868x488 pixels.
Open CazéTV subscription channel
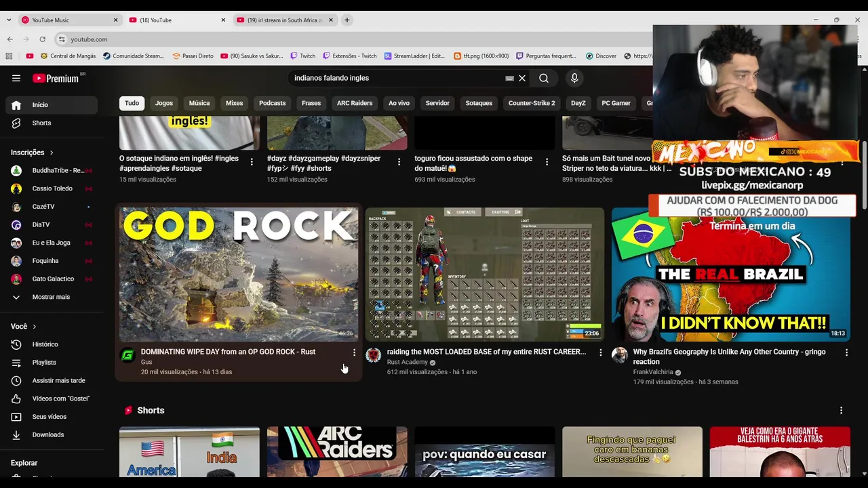[x=52, y=207]
